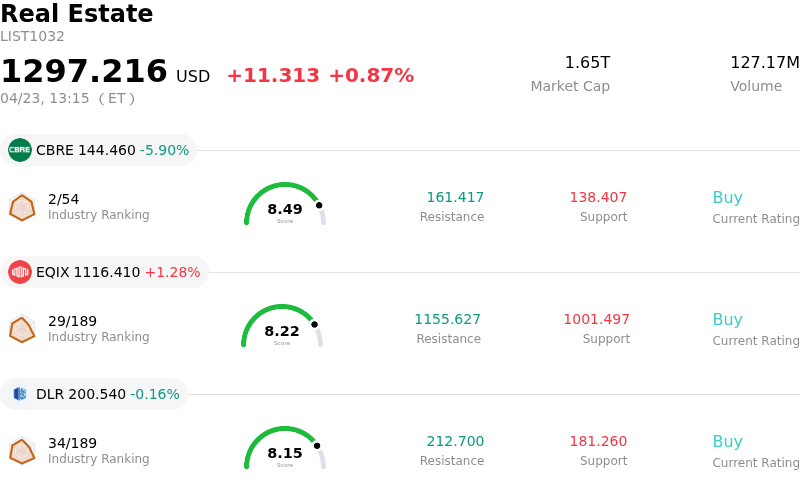The height and width of the screenshot is (488, 800).
Task: Click CBRE Buy current rating
Action: (727, 198)
